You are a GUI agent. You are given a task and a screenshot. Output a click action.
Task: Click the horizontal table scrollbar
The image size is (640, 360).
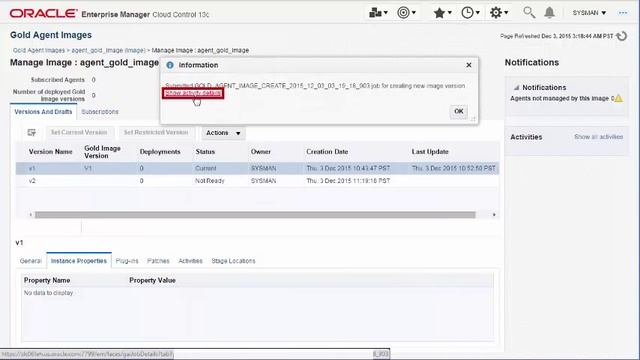point(255,215)
